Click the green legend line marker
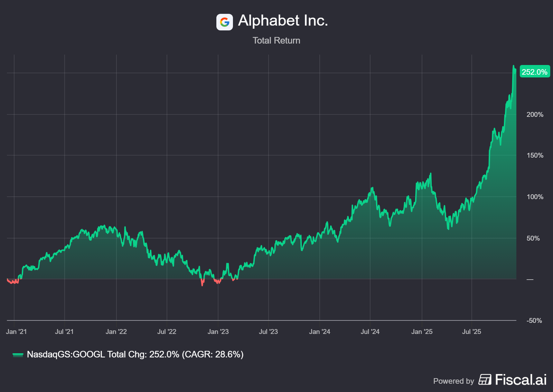Viewport: 553px width, 392px height. tap(18, 355)
